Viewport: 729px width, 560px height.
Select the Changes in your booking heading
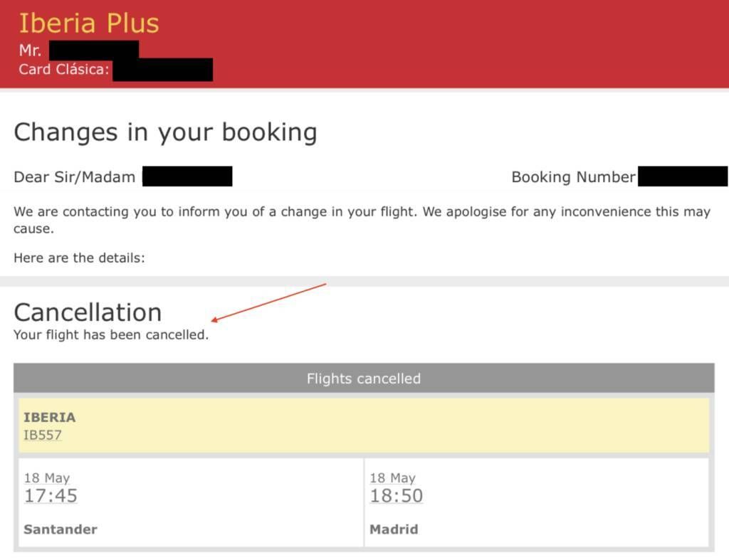(x=165, y=132)
